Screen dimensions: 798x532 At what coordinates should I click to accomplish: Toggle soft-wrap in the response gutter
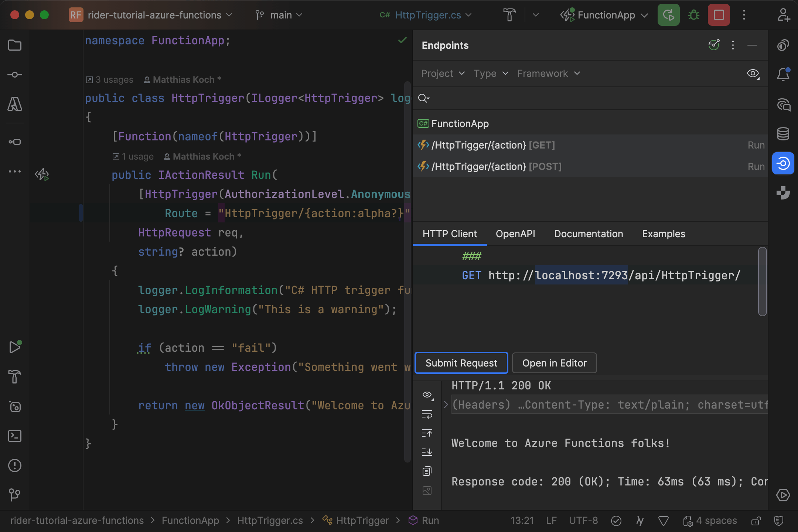pos(427,415)
